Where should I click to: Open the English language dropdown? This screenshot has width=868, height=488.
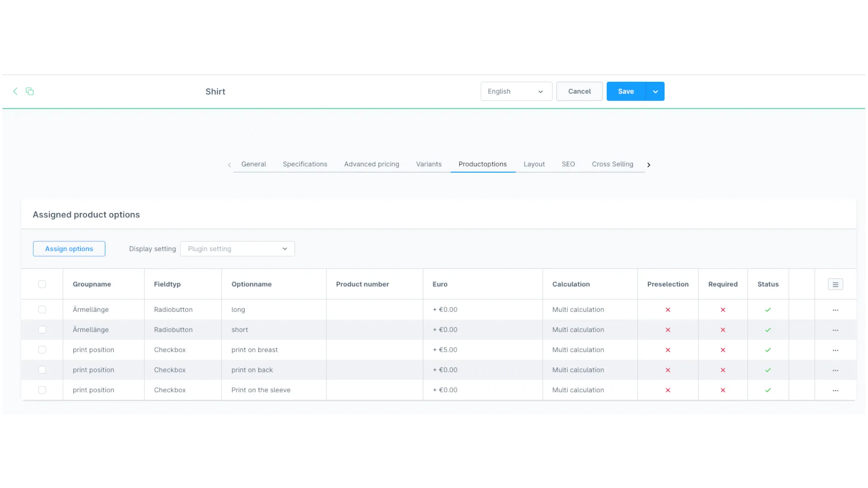516,91
